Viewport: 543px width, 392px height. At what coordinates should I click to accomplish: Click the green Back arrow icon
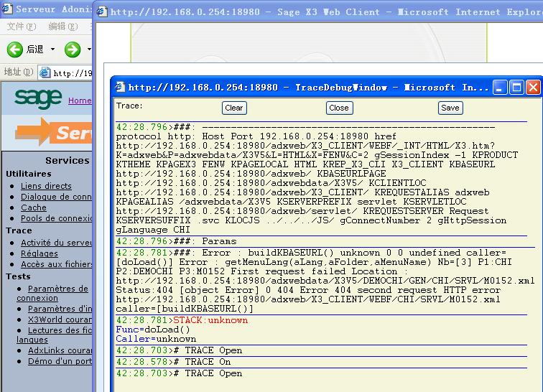click(x=15, y=49)
